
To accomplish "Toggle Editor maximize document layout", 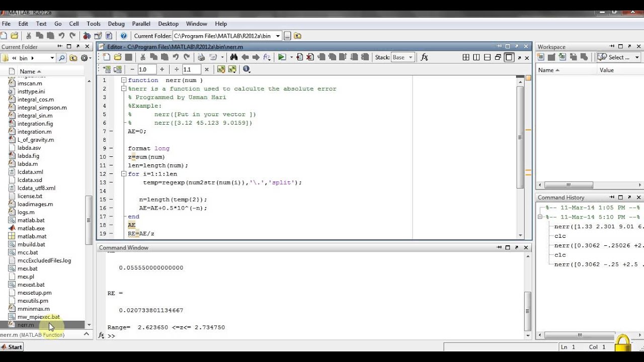I will pyautogui.click(x=509, y=57).
